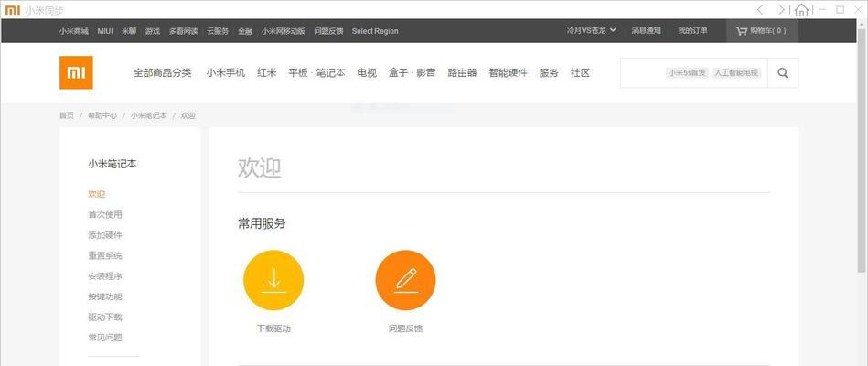Open 社区 navigation item
The height and width of the screenshot is (366, 868).
coord(580,72)
